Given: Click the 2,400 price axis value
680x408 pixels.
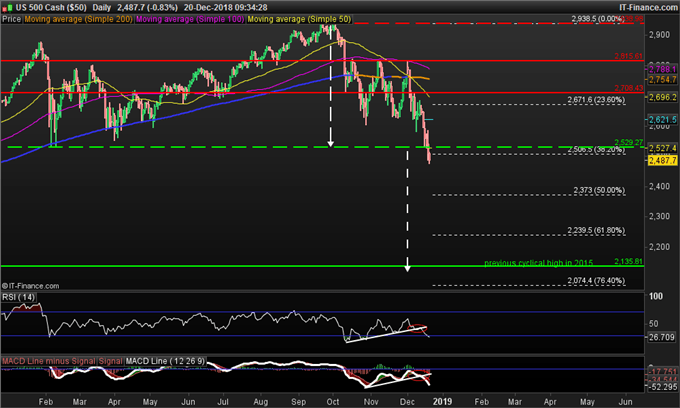Looking at the screenshot, I should click(x=659, y=186).
